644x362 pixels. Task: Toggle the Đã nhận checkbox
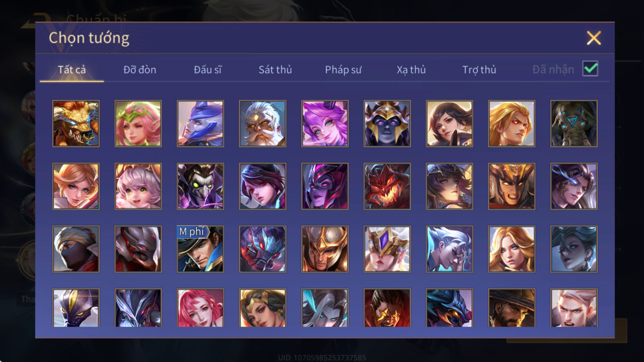point(590,69)
